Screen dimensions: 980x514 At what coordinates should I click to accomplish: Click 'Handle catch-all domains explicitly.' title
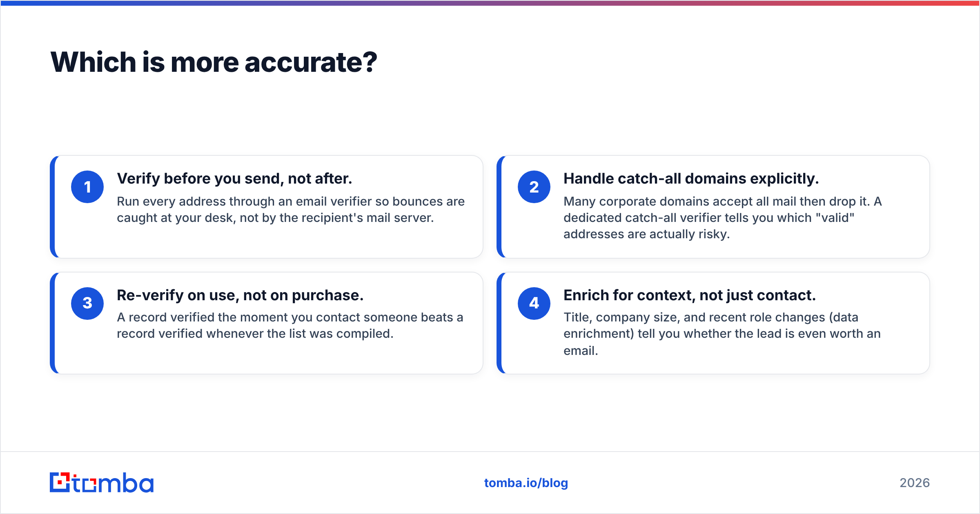tap(691, 179)
